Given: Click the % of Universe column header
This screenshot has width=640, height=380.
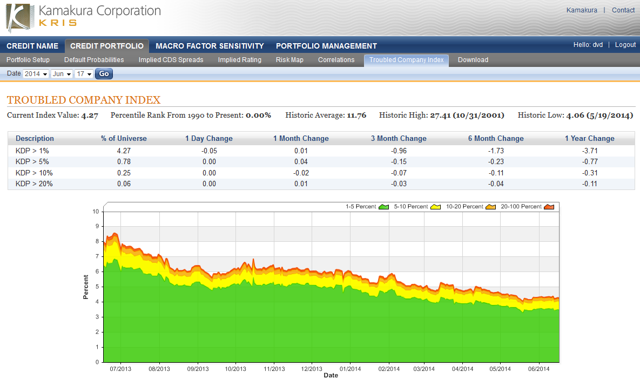Looking at the screenshot, I should [124, 138].
